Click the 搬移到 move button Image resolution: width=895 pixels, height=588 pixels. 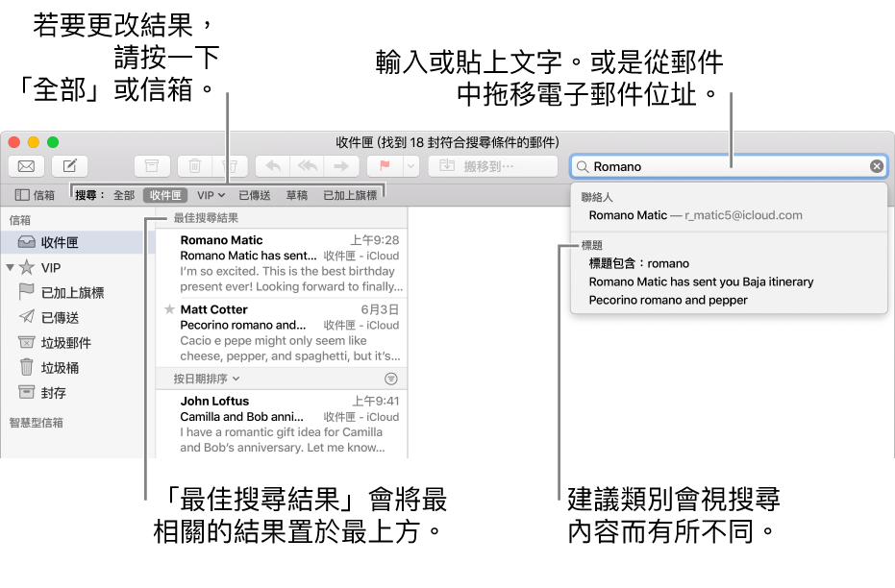pos(492,165)
